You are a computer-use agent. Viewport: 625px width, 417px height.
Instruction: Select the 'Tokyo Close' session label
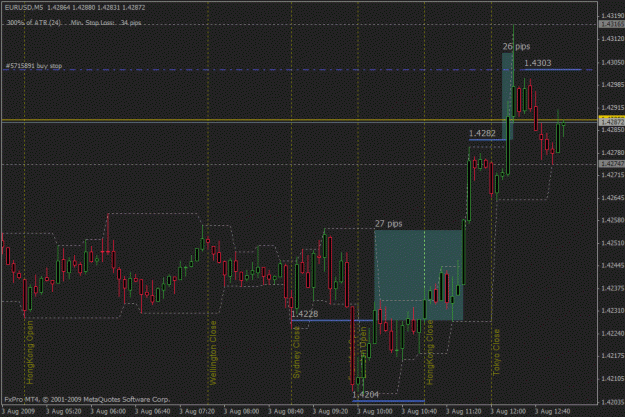[x=496, y=352]
